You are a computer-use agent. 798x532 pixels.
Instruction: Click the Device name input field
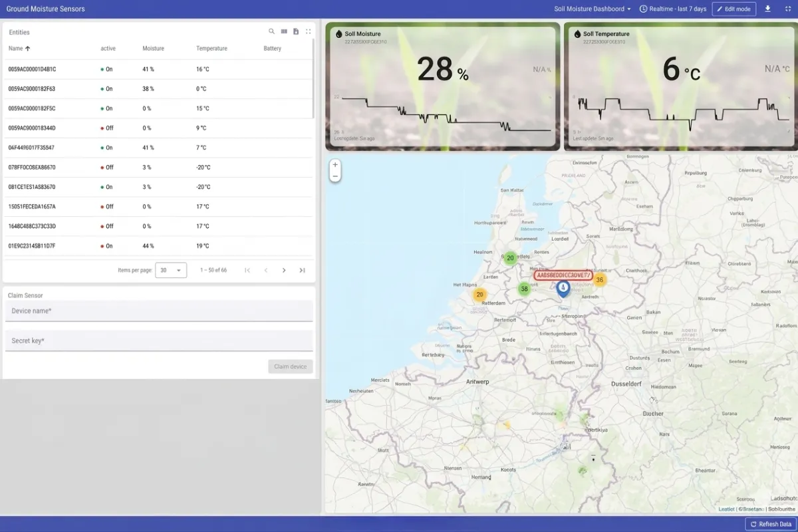[x=159, y=311]
